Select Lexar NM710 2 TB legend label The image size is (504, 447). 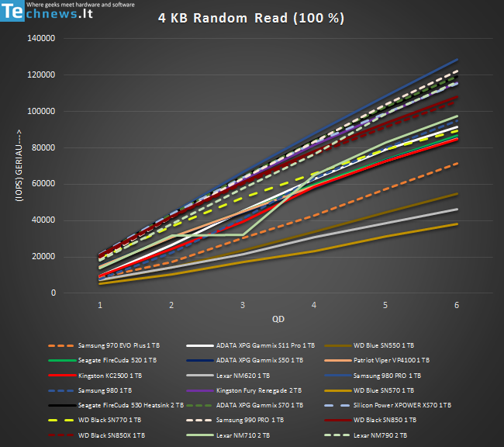tap(243, 435)
